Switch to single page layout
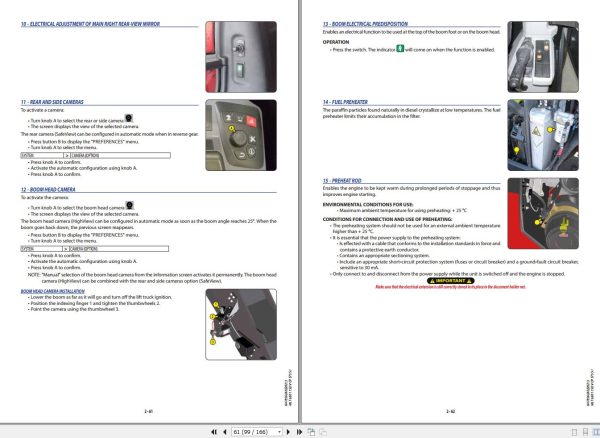Image resolution: width=600 pixels, height=438 pixels. pyautogui.click(x=574, y=432)
